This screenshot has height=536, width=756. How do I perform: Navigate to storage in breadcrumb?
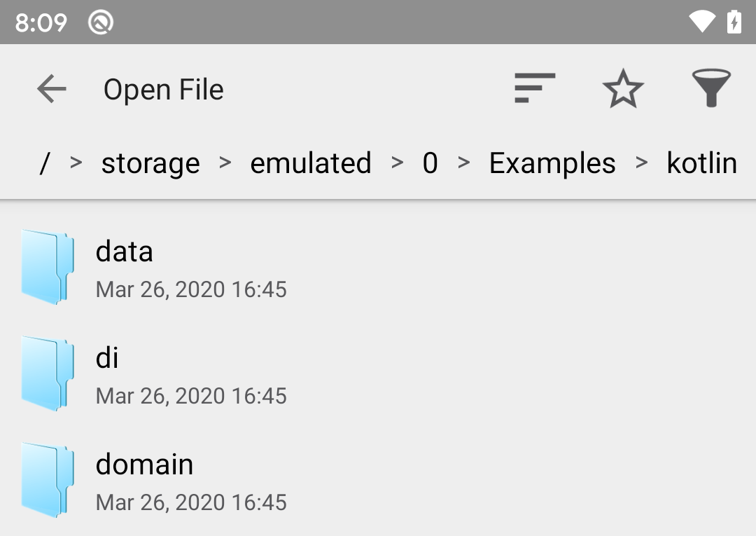150,163
